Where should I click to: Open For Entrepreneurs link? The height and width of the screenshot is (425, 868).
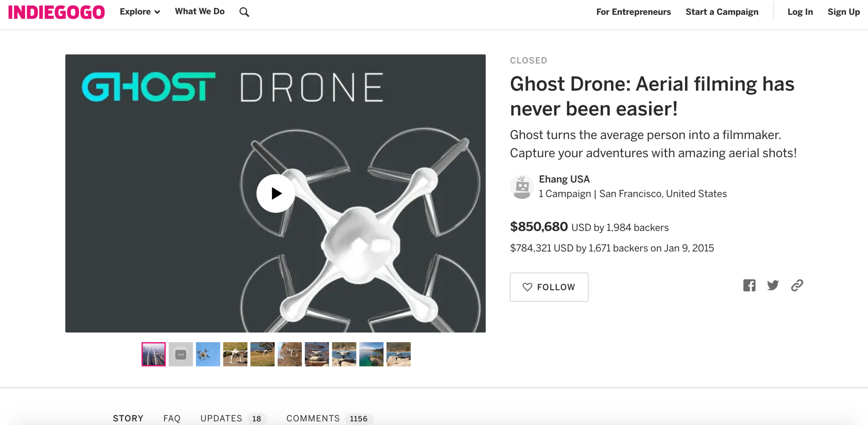point(633,12)
